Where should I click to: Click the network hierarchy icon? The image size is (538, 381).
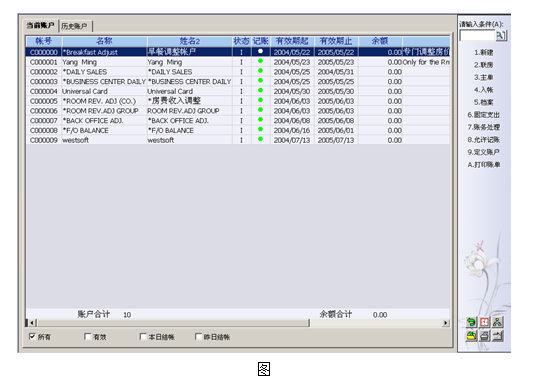point(497,322)
